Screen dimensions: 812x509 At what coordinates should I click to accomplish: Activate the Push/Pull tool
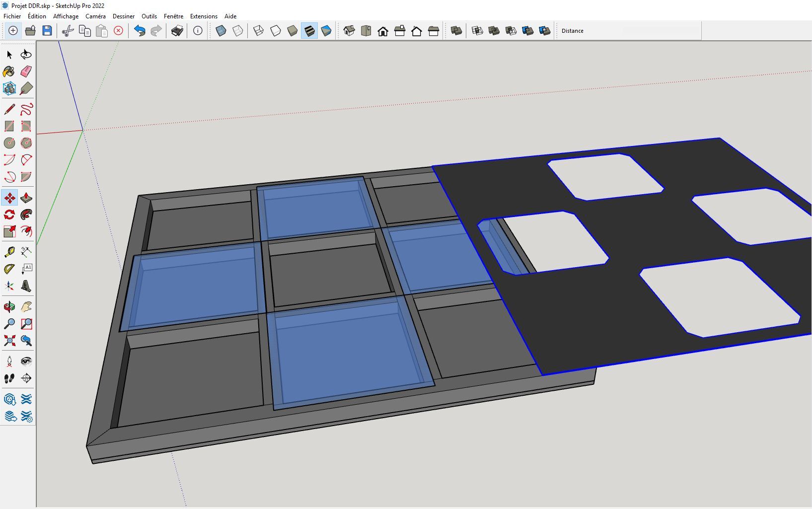click(x=26, y=198)
